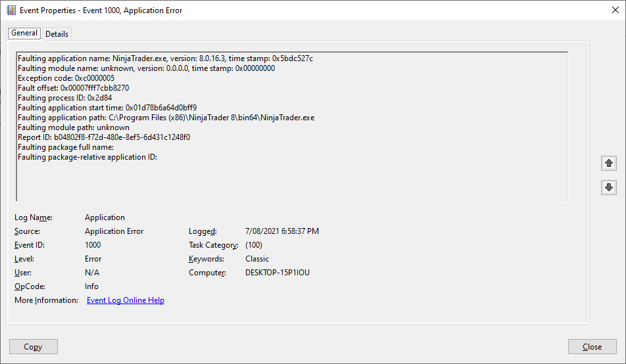626x364 pixels.
Task: Click the Computer value DESKTOP-15P1IOU
Action: [277, 273]
